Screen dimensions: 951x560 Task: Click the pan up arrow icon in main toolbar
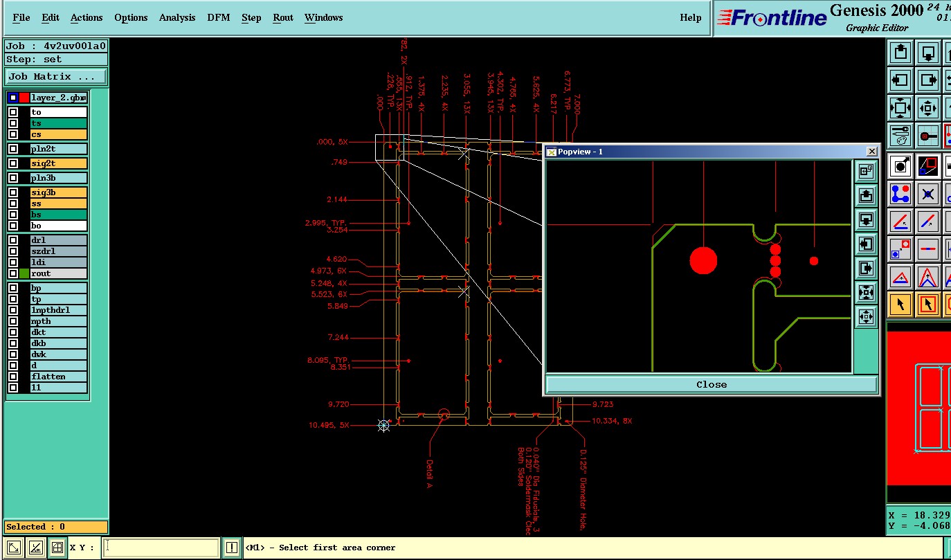(900, 52)
